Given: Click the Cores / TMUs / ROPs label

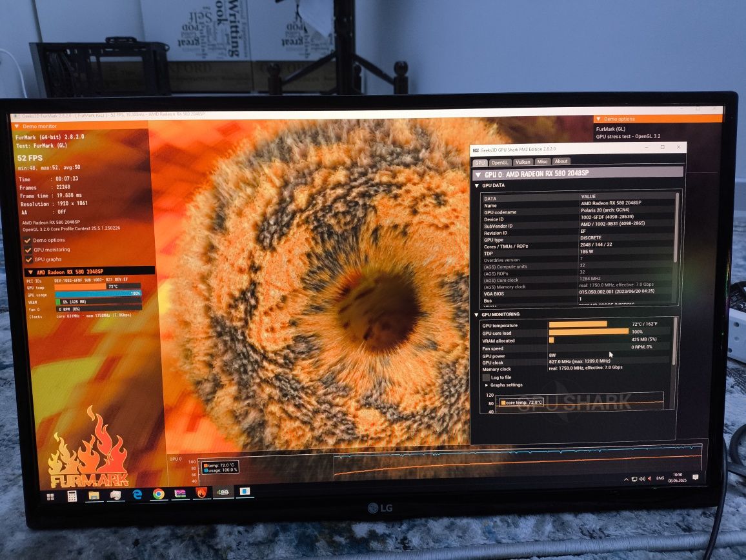Looking at the screenshot, I should click(506, 246).
